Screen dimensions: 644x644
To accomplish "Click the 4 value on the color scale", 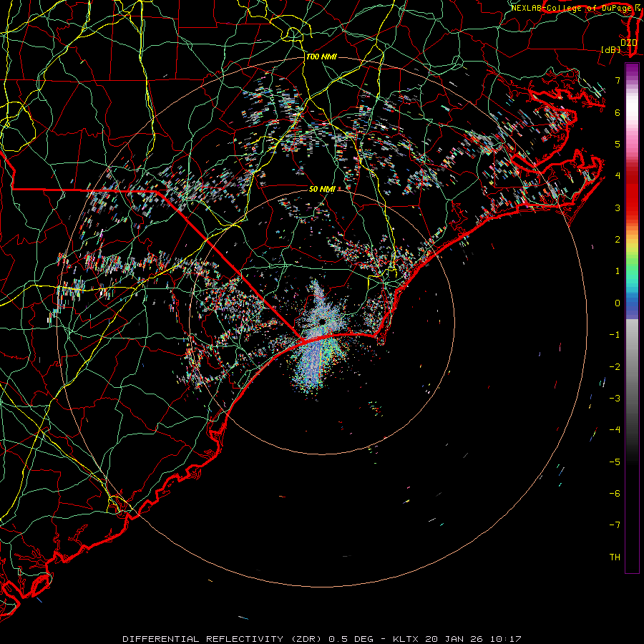I will pyautogui.click(x=618, y=176).
